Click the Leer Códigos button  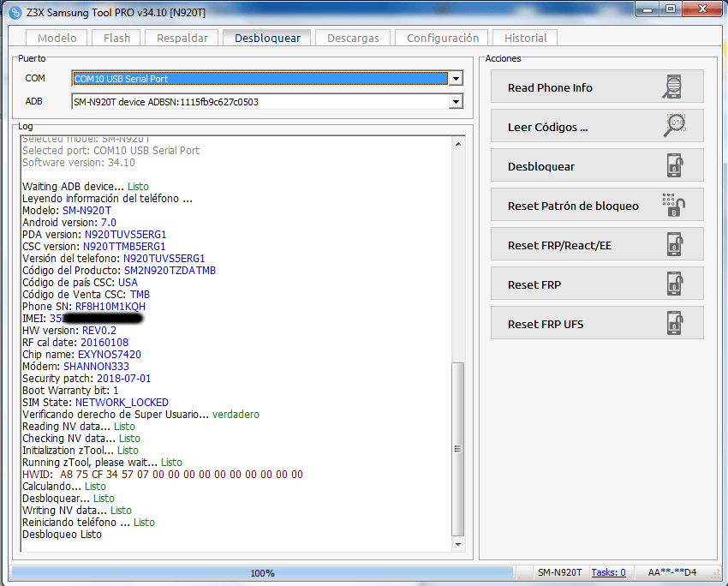tap(597, 126)
